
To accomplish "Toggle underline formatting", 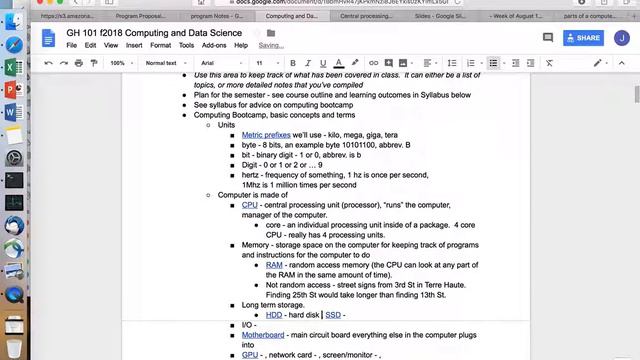I will (323, 63).
